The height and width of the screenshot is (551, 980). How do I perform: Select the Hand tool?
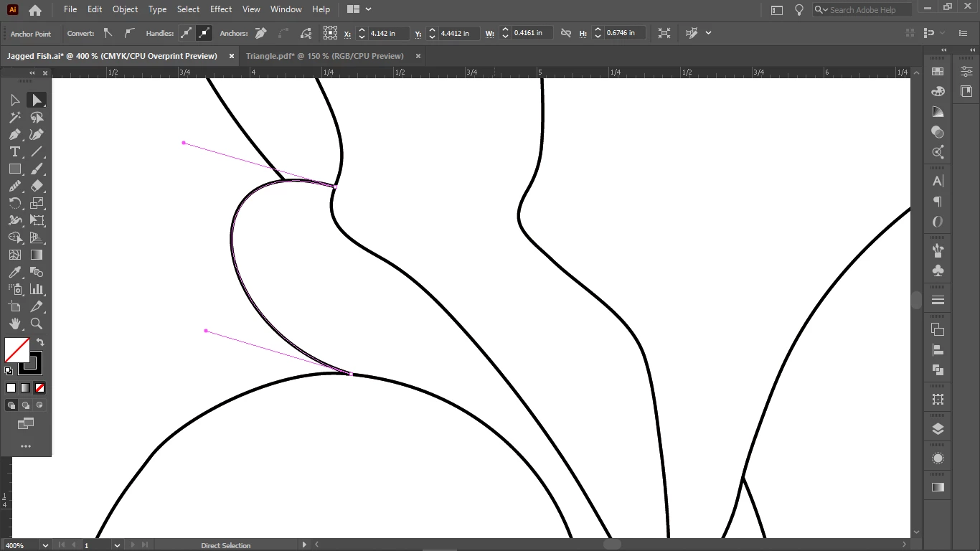(14, 324)
